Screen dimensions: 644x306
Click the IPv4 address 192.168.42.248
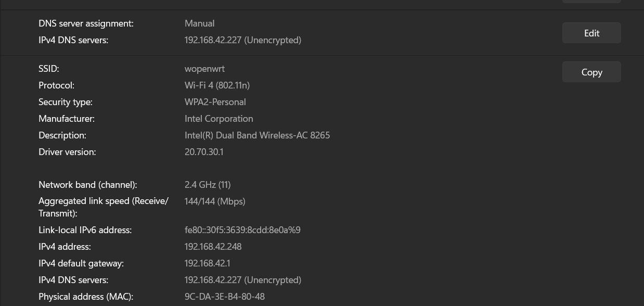[213, 247]
